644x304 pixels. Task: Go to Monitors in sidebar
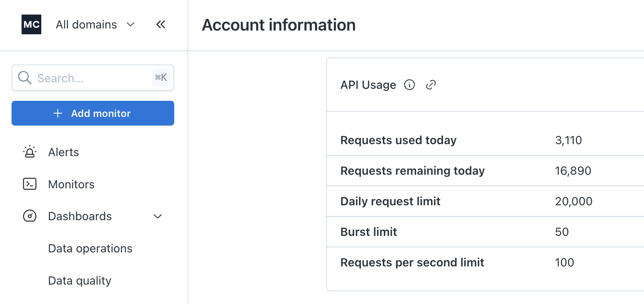[x=71, y=184]
